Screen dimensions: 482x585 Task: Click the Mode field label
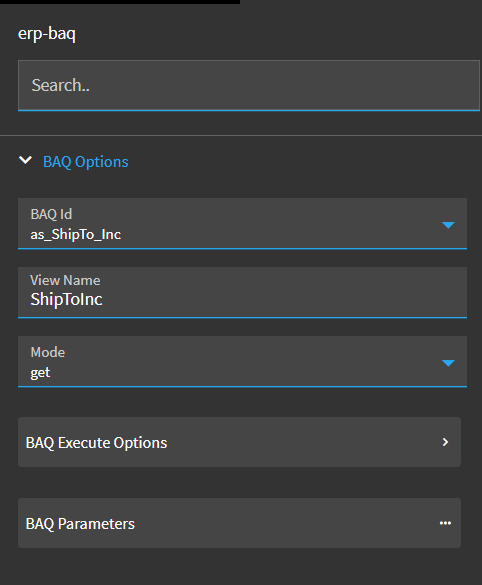48,352
